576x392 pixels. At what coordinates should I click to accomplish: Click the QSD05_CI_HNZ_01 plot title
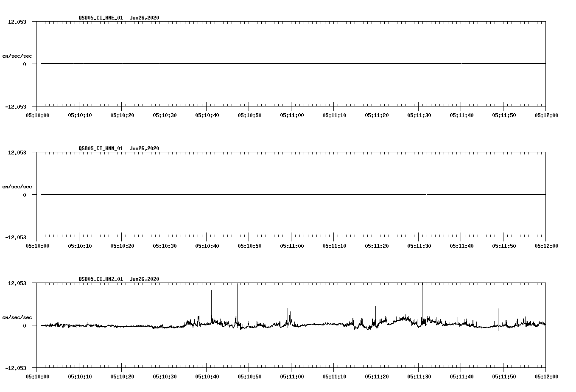point(101,279)
